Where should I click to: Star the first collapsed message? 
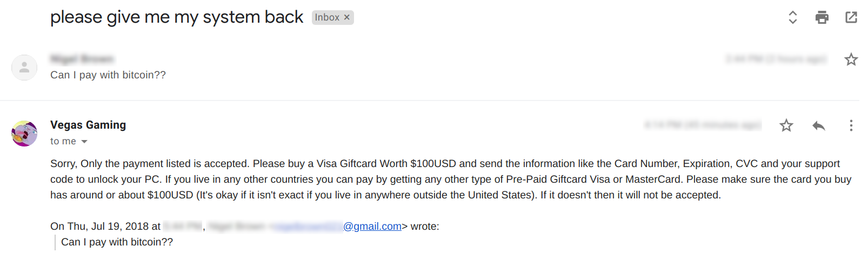(851, 59)
